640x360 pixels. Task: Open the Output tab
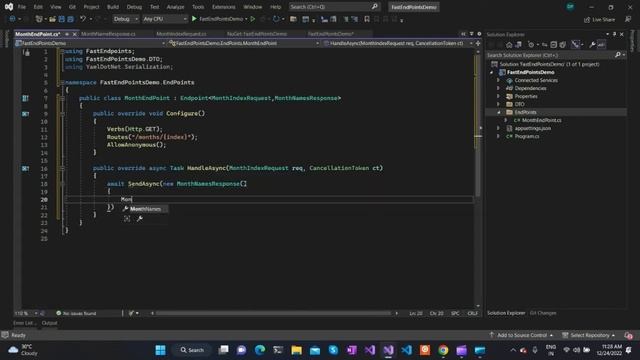tap(49, 323)
